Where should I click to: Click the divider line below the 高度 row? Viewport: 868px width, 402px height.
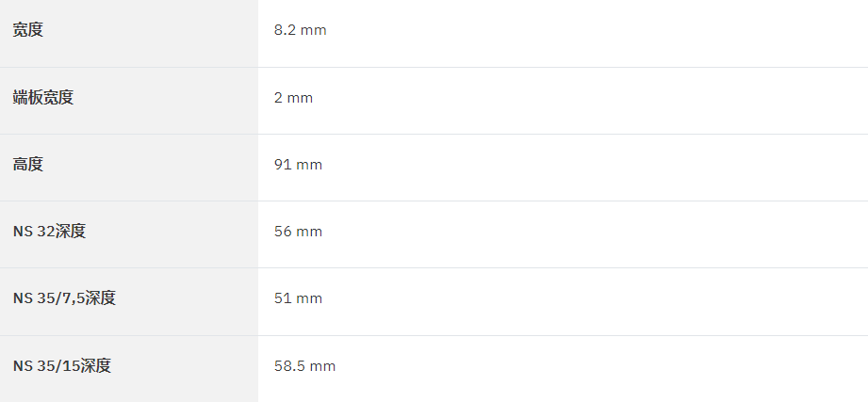pos(434,201)
